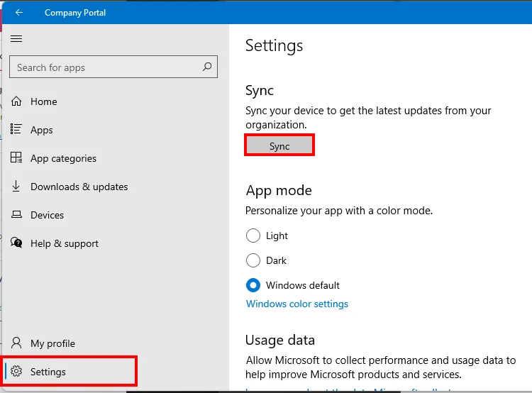532x393 pixels.
Task: Click the My profile person icon
Action: pyautogui.click(x=16, y=343)
